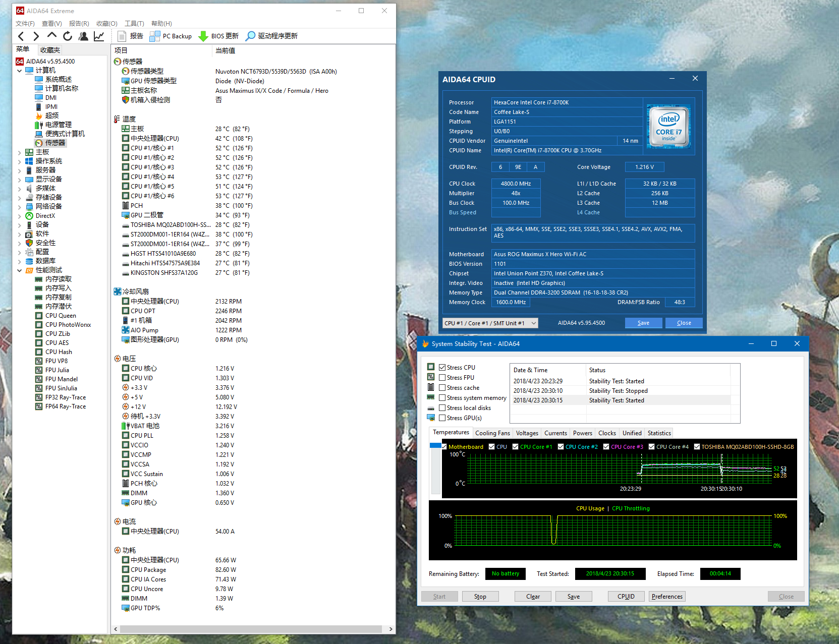
Task: Collapse the 性能测试 tree node
Action: pos(20,270)
